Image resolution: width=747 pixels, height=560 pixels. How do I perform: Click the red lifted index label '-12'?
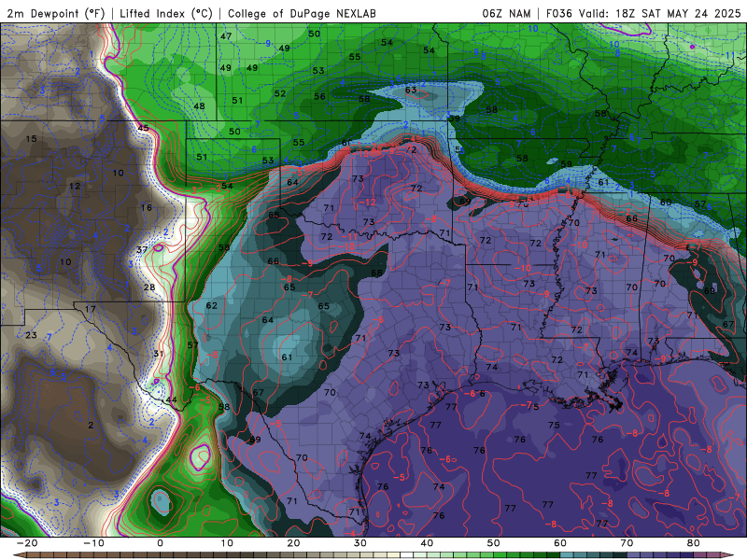367,203
